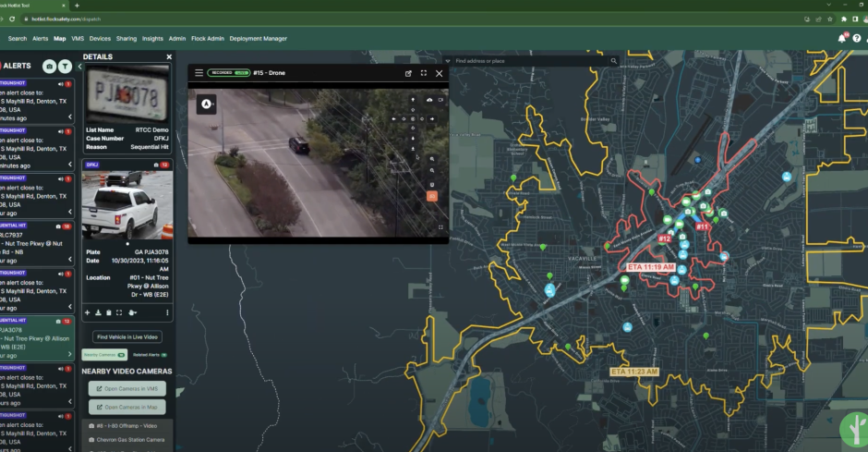
Task: Collapse the map search dropdown arrow
Action: click(x=447, y=61)
